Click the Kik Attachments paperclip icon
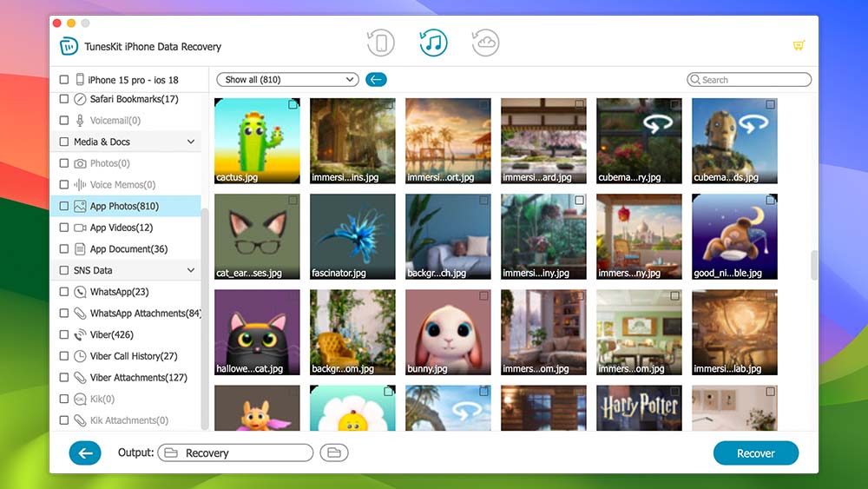Screen dimensions: 868x489 point(80,420)
